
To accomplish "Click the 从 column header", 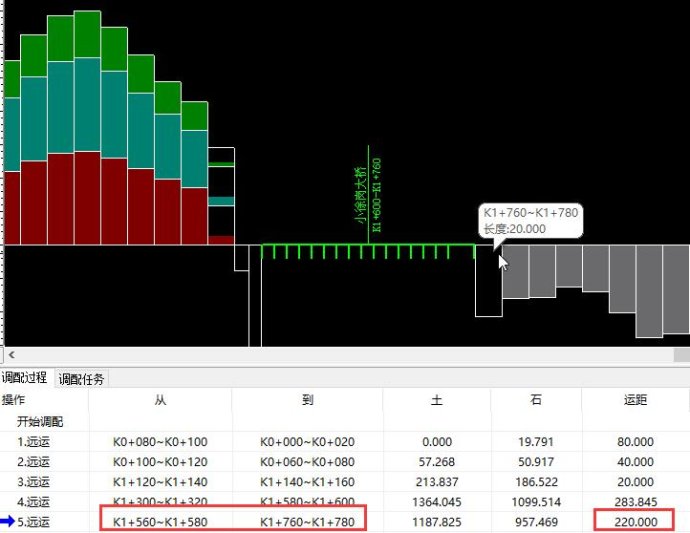I will click(x=160, y=400).
